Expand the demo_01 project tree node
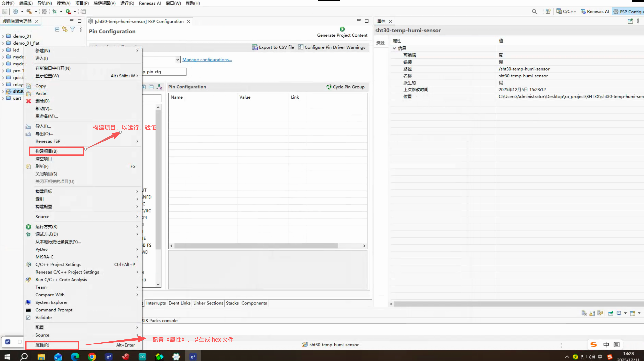Image resolution: width=644 pixels, height=361 pixels. pyautogui.click(x=3, y=36)
